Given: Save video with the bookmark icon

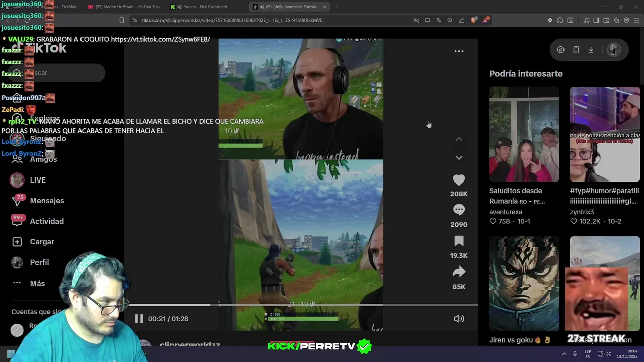Looking at the screenshot, I should (459, 241).
